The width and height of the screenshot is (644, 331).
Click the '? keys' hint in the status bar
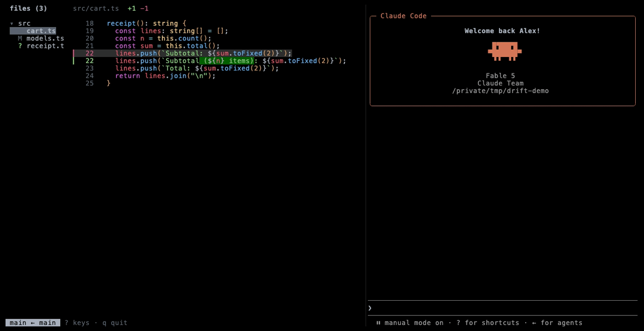coord(77,323)
